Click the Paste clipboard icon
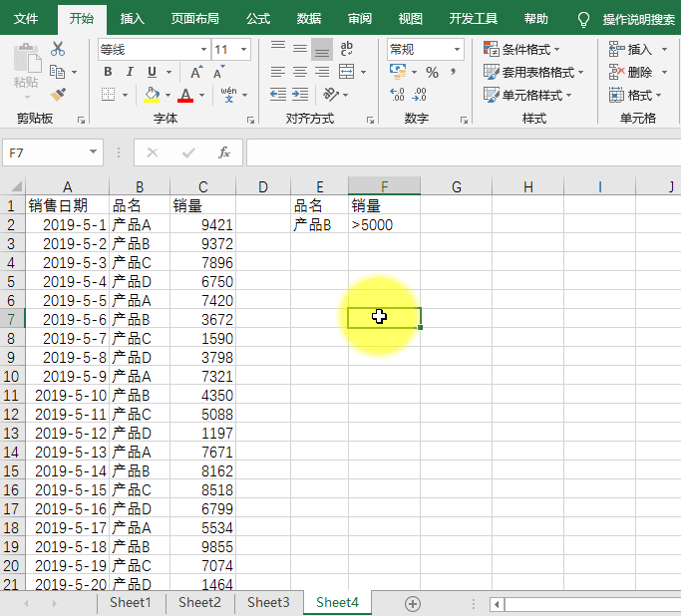 point(27,58)
